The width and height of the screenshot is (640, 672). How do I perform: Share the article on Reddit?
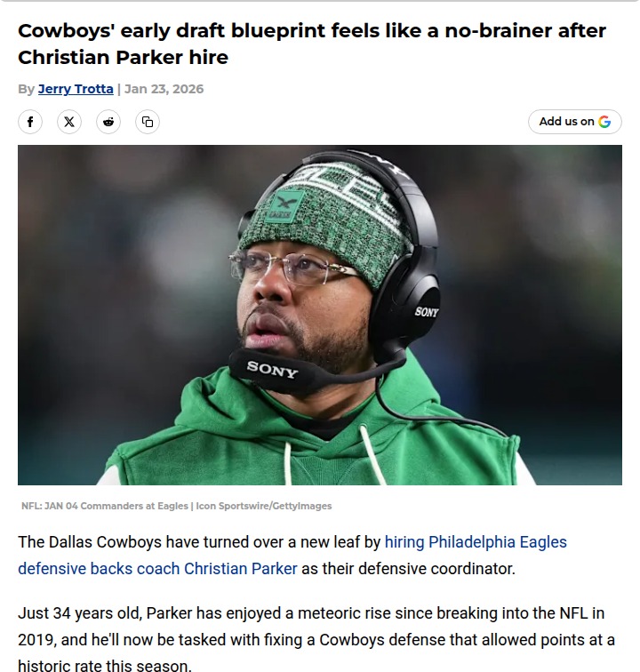tap(108, 122)
